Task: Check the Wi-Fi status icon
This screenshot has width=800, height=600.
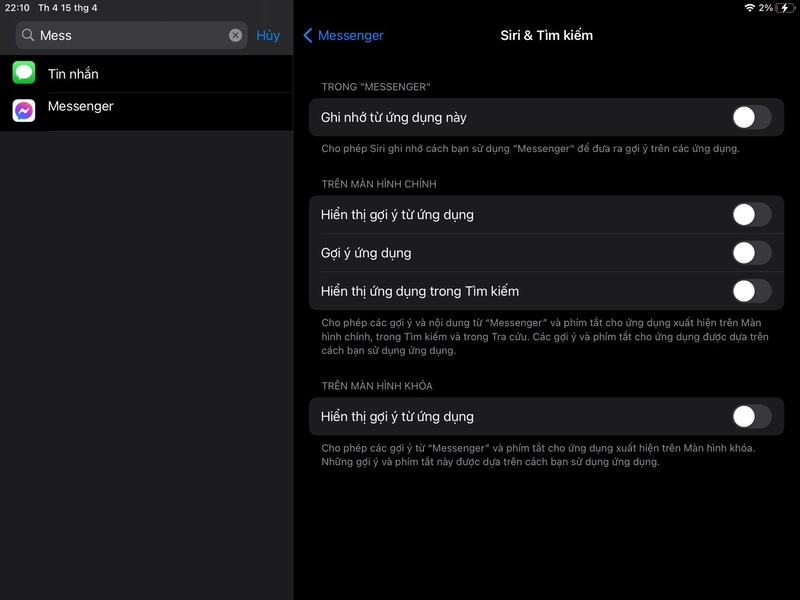Action: (749, 8)
